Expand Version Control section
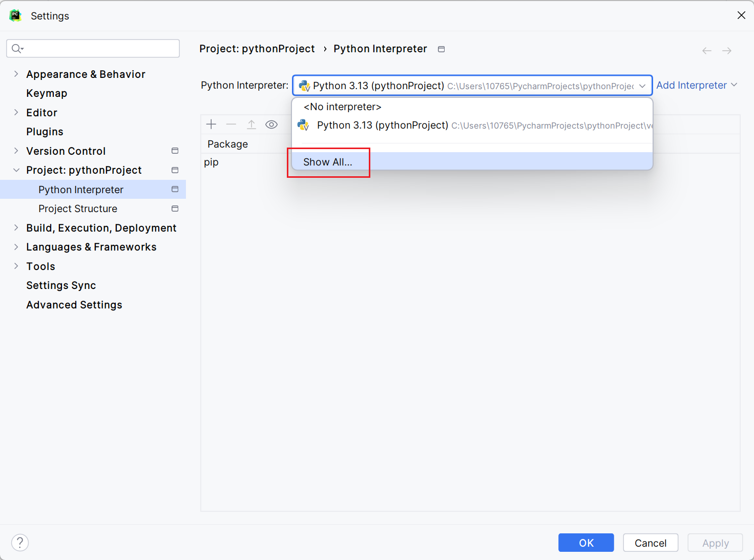The height and width of the screenshot is (560, 754). pos(16,151)
